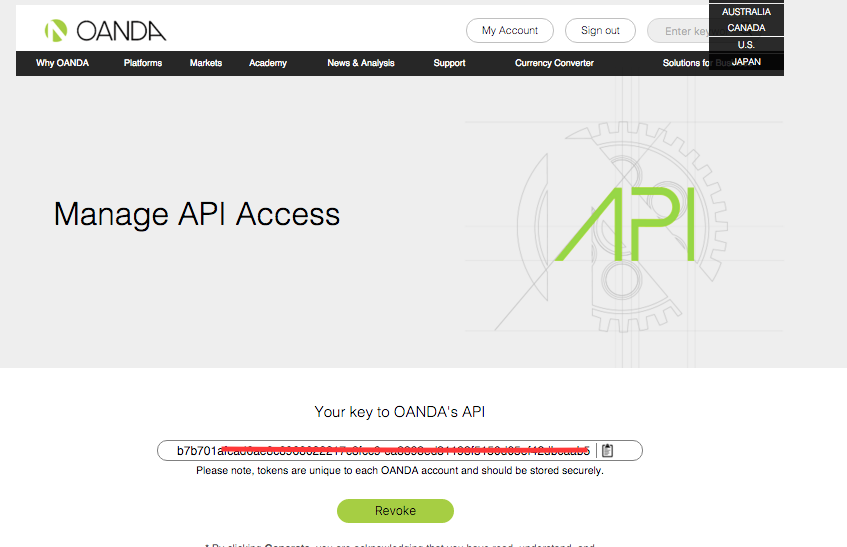This screenshot has width=847, height=547.
Task: Select AUSTRALIA region
Action: (746, 12)
